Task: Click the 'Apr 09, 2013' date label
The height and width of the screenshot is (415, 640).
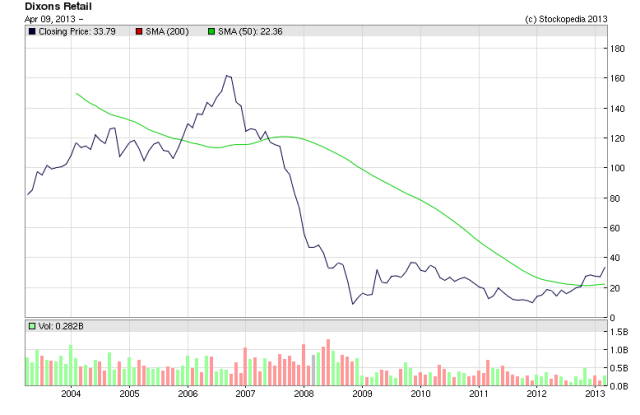Action: pos(50,19)
